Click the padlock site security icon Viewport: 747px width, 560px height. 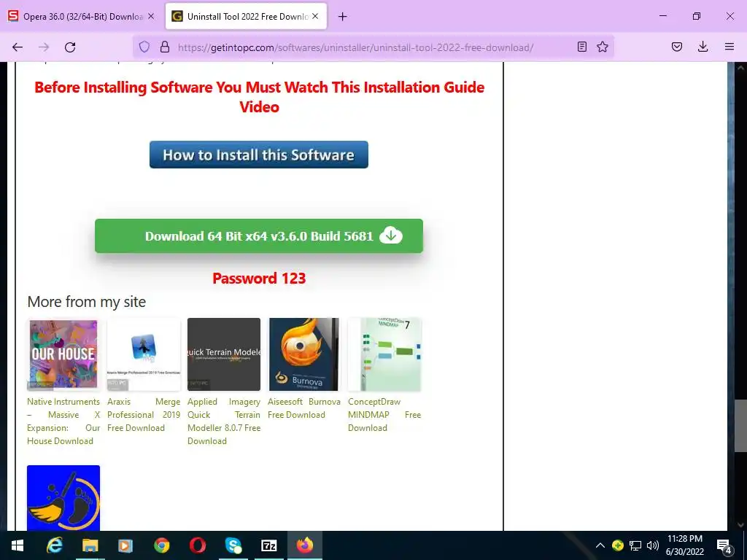[x=165, y=47]
